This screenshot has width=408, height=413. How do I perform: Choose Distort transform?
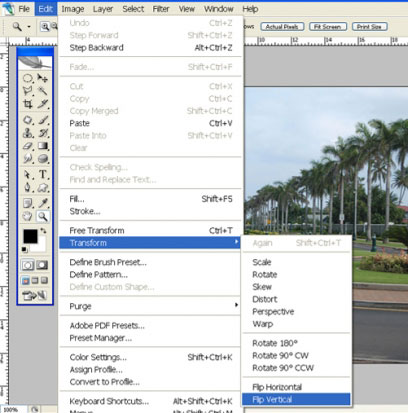296,299
